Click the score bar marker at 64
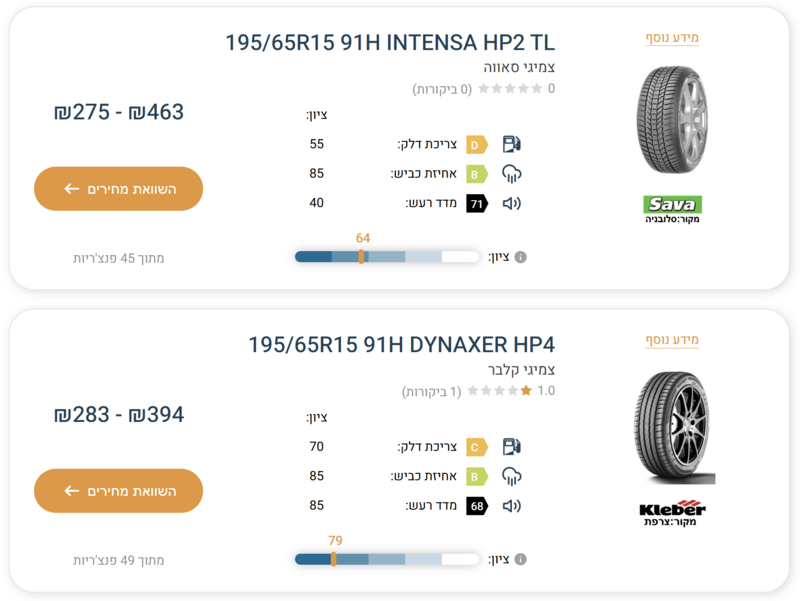The width and height of the screenshot is (800, 601). click(361, 257)
